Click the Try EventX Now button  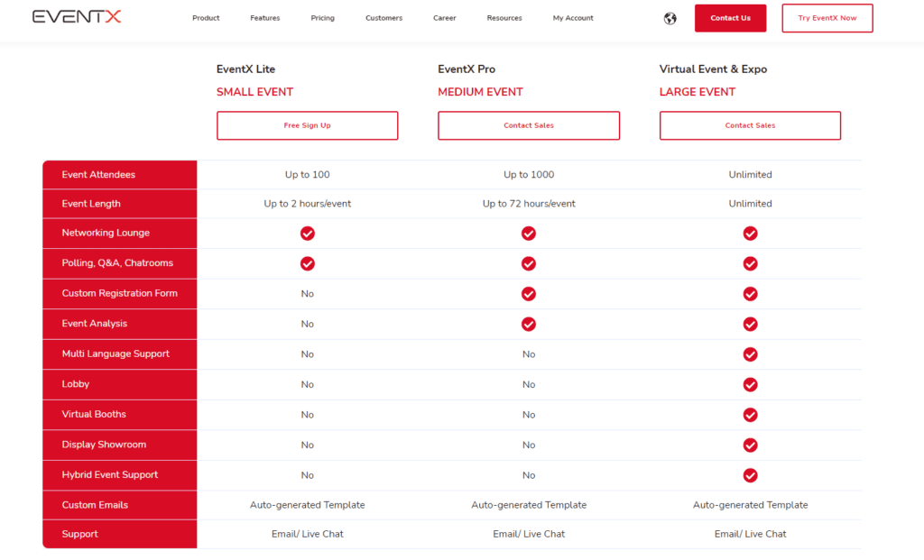point(827,17)
